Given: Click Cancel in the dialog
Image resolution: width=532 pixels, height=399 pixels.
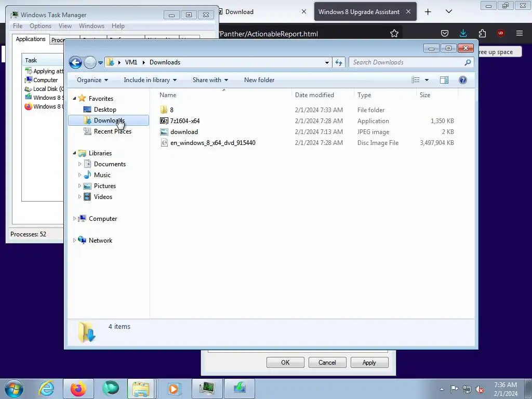Looking at the screenshot, I should pos(327,362).
